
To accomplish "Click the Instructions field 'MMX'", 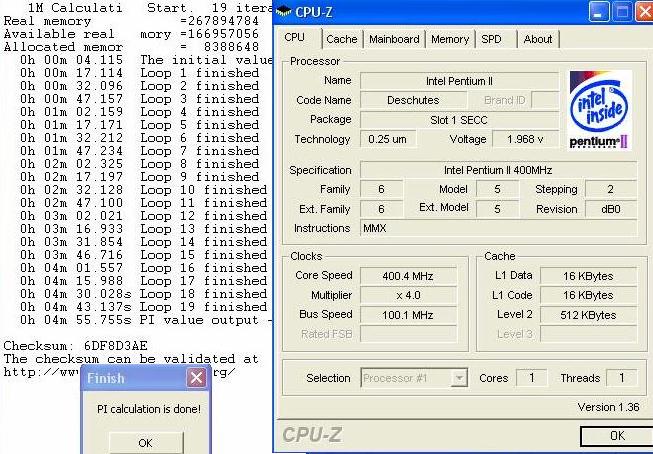I will tap(498, 228).
